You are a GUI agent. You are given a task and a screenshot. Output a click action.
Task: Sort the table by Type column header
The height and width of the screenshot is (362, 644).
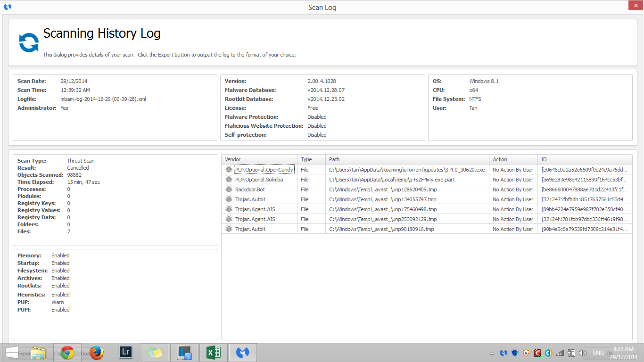click(311, 159)
